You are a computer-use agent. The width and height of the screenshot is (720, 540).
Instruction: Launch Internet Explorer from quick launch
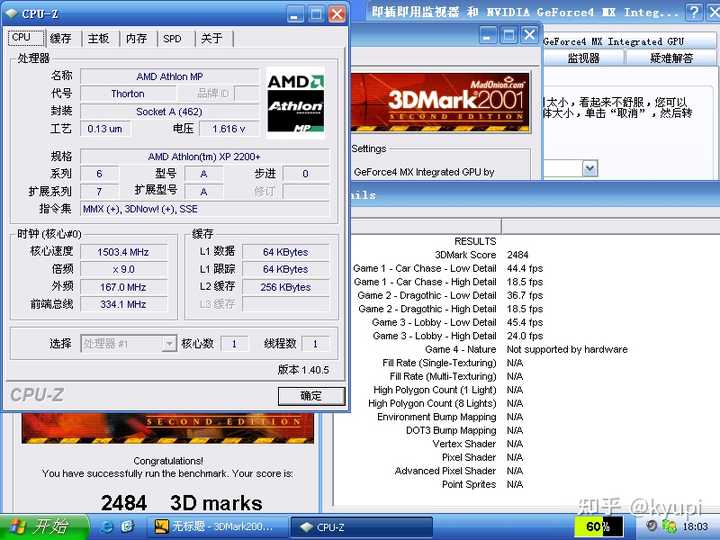[x=107, y=527]
